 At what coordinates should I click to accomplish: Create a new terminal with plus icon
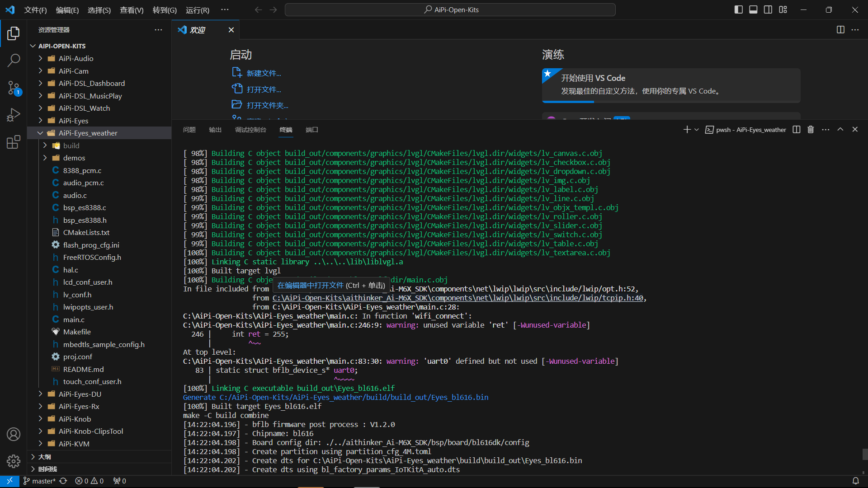click(x=687, y=130)
